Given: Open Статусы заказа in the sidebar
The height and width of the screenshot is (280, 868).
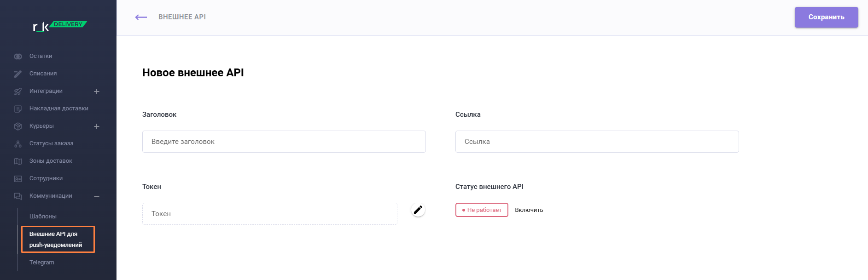Looking at the screenshot, I should tap(51, 143).
